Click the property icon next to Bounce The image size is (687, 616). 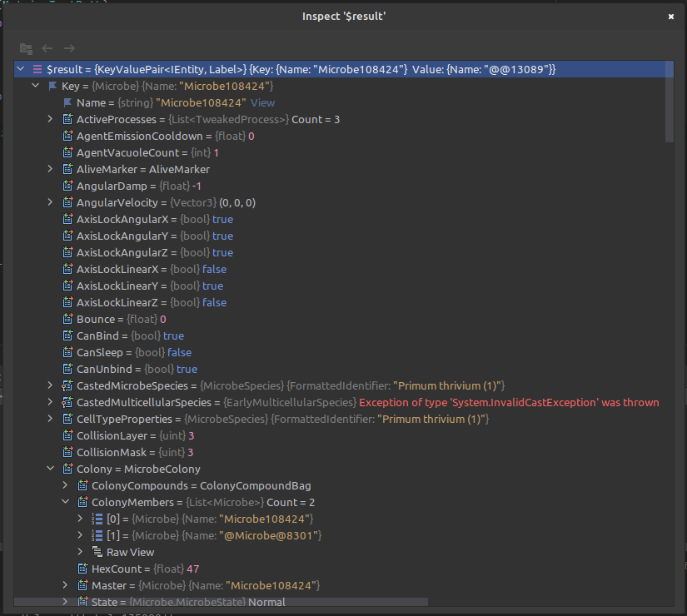(x=67, y=319)
